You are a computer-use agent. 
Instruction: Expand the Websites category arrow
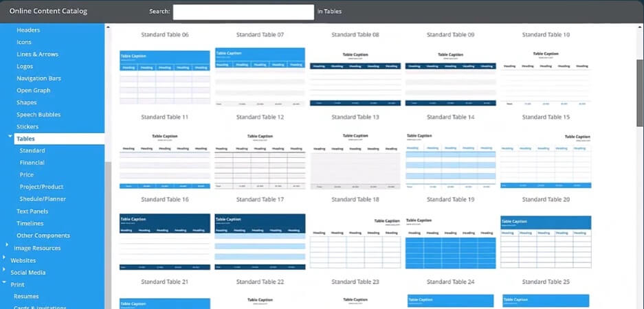tap(3, 257)
